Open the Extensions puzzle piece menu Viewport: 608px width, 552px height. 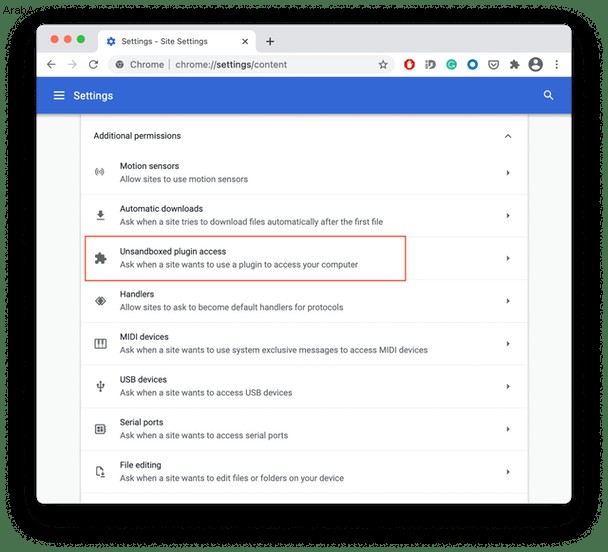tap(514, 64)
